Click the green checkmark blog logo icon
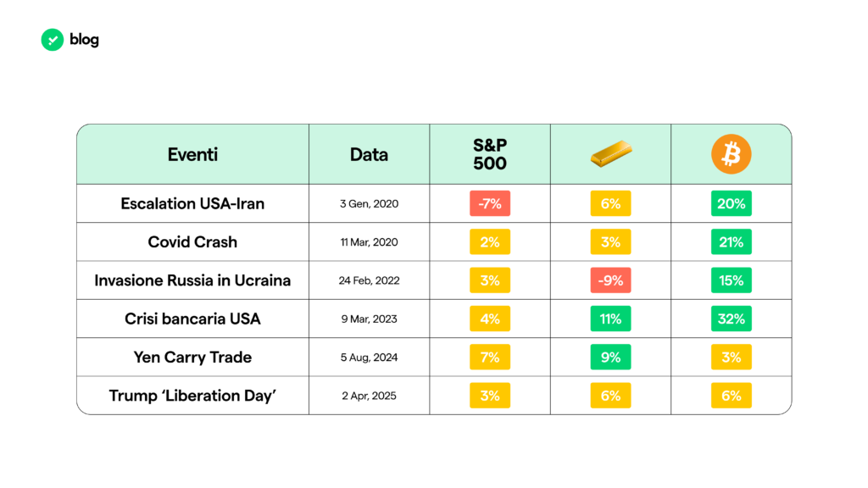This screenshot has height=488, width=868. 53,40
